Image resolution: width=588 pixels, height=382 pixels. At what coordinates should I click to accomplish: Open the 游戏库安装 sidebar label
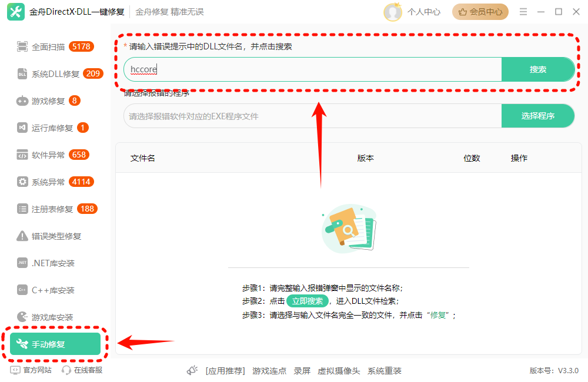tap(52, 317)
